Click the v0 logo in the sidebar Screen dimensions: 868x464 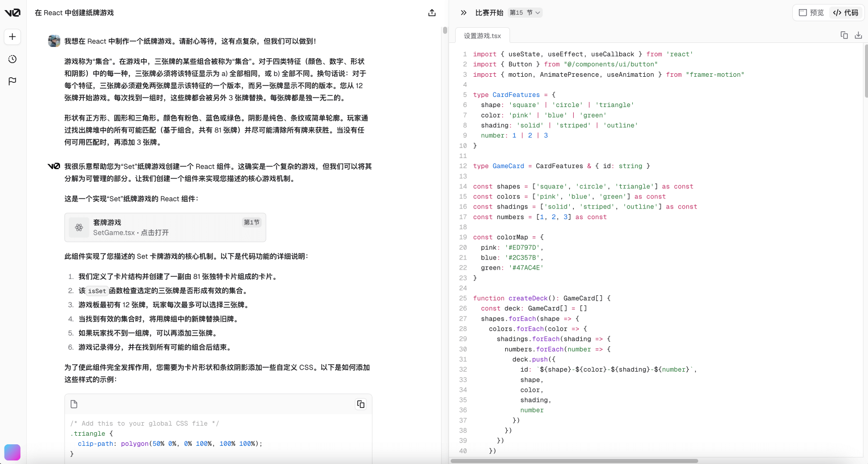point(12,13)
